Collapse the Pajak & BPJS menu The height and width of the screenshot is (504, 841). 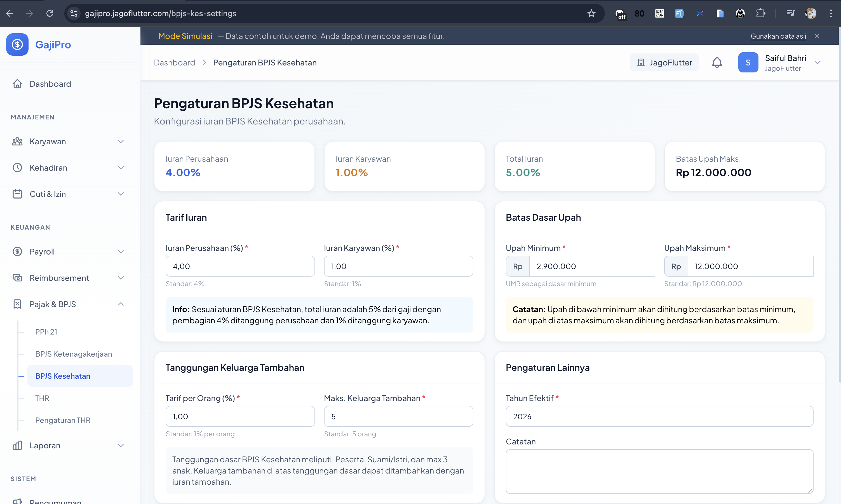point(70,304)
